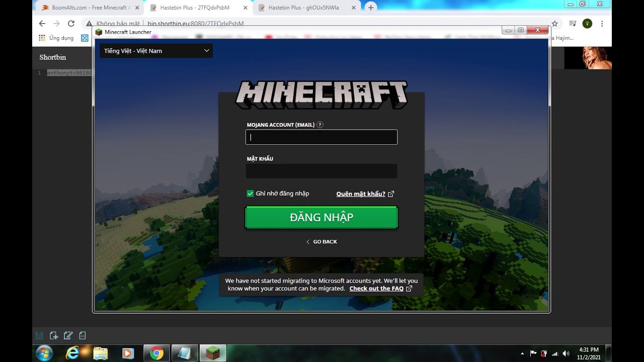Click Chrome's forward arrow
Viewport: 644px width, 362px height.
[56, 24]
